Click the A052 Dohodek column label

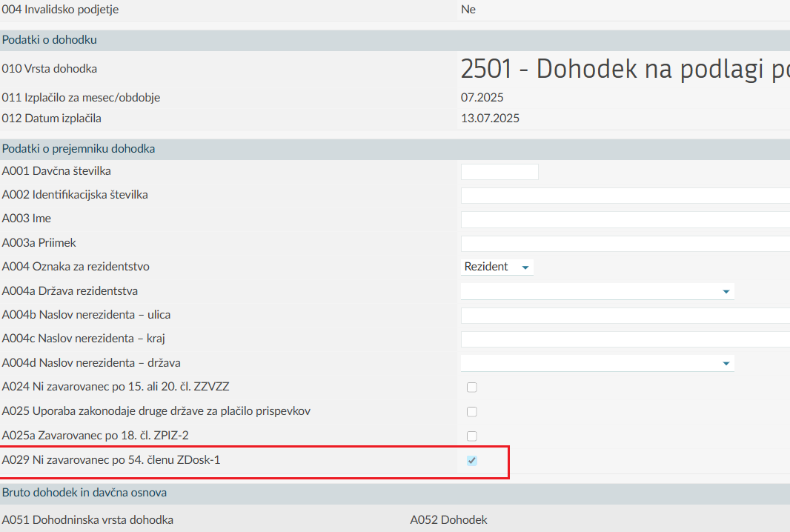click(448, 520)
